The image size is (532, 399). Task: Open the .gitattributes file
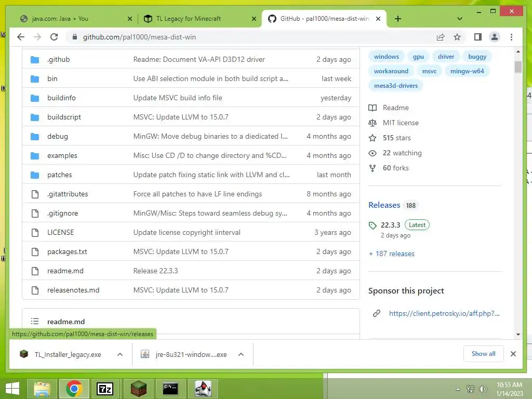click(68, 194)
